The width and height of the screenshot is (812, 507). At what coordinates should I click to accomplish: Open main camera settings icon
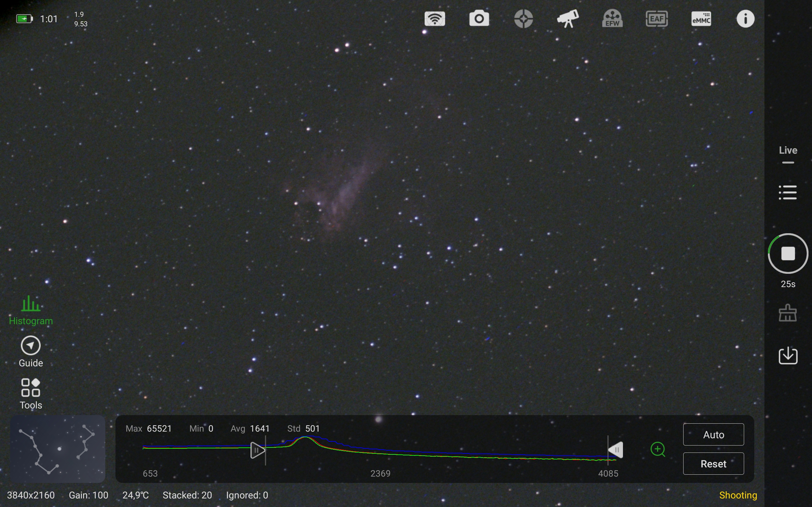[479, 18]
